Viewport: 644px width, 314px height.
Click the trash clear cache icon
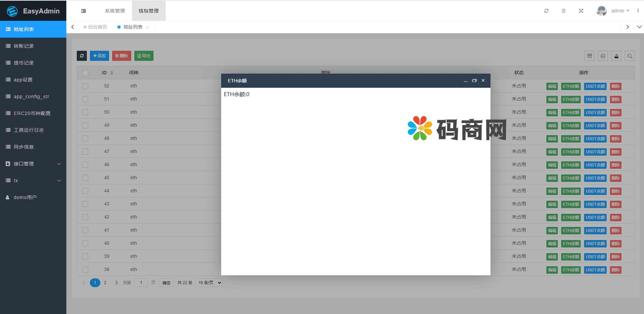(x=564, y=11)
